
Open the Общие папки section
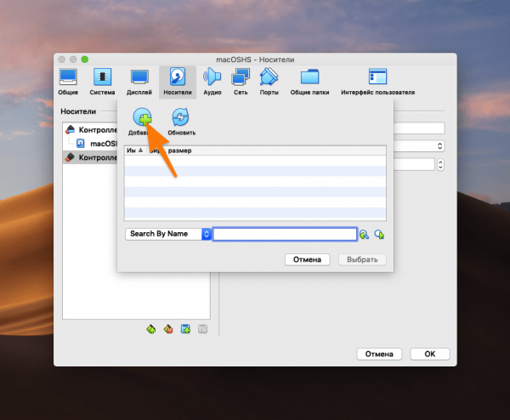[x=309, y=82]
